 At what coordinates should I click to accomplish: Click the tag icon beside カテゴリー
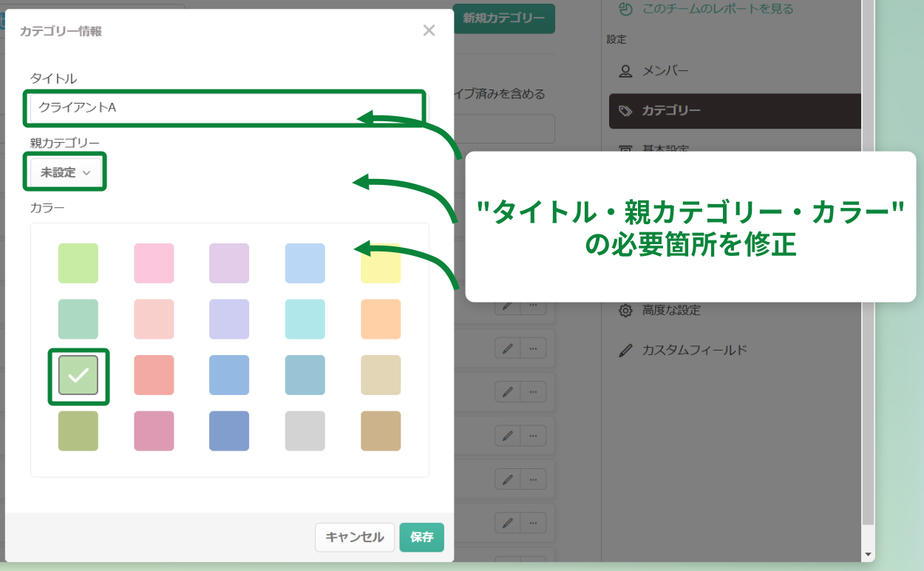point(625,111)
